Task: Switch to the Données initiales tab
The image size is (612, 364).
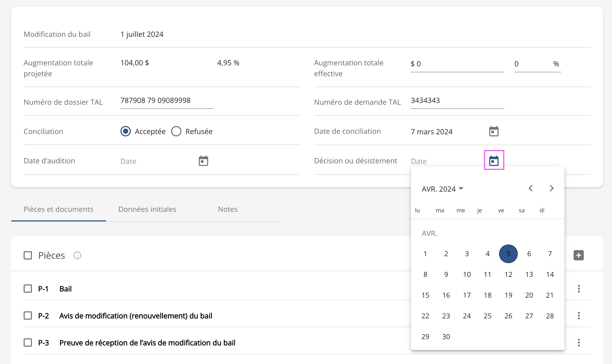Action: coord(147,209)
